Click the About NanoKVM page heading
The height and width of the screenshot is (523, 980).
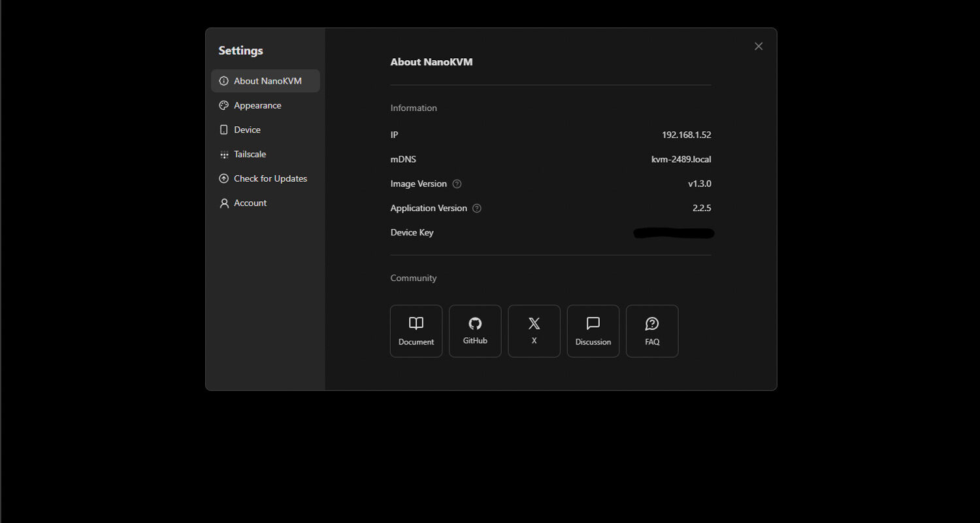(431, 62)
